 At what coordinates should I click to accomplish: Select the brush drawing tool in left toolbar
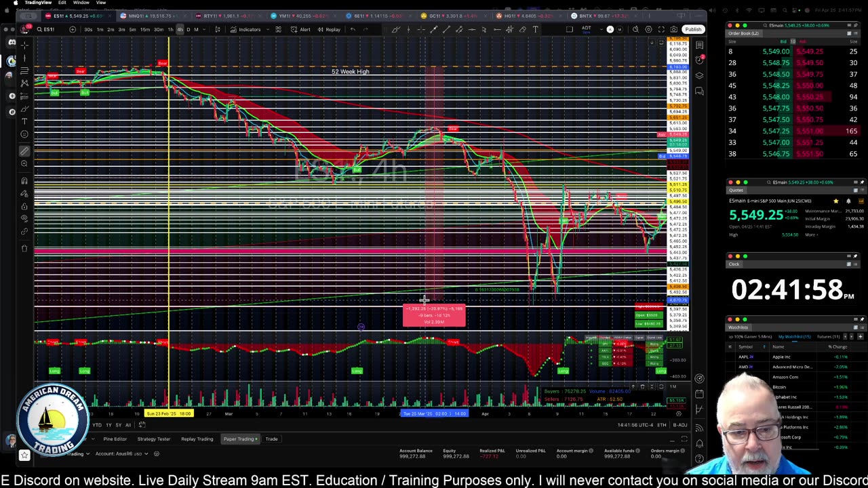point(24,108)
